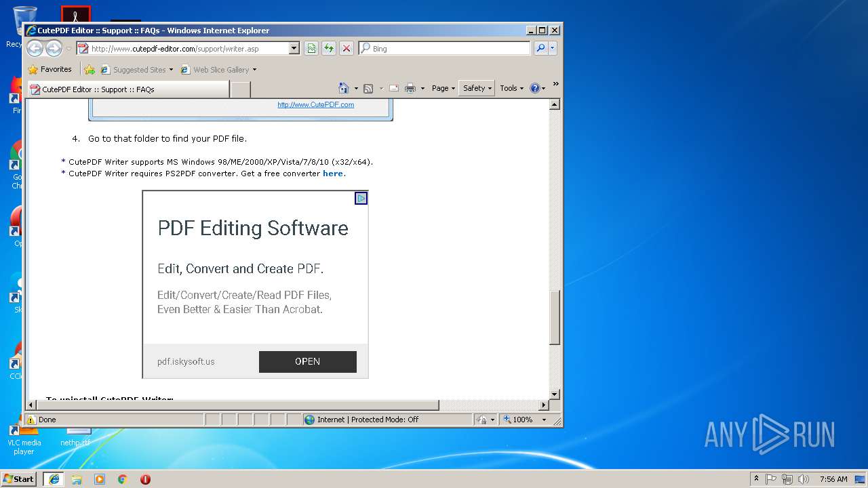
Task: Expand the zoom level dropdown arrow
Action: (x=544, y=420)
